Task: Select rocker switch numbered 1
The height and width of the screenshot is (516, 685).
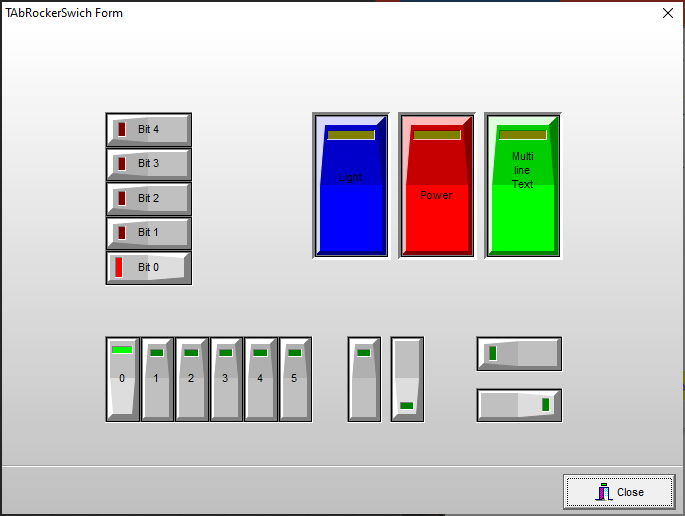Action: point(157,379)
